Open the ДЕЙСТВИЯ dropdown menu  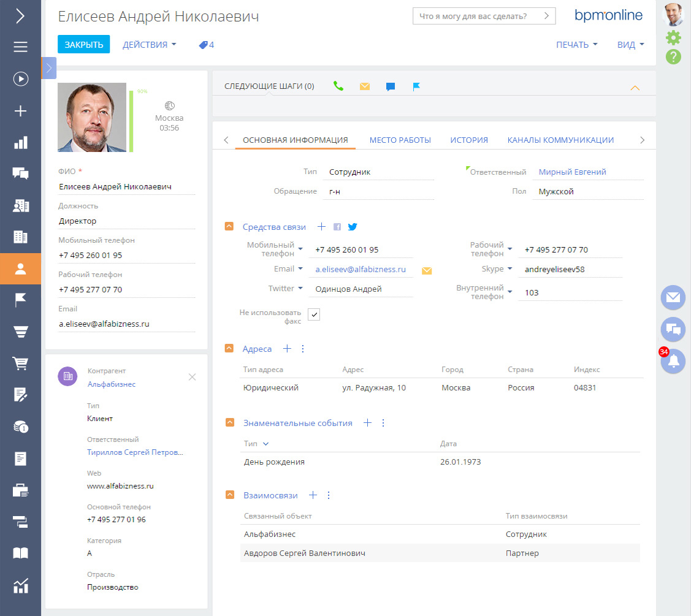point(149,45)
